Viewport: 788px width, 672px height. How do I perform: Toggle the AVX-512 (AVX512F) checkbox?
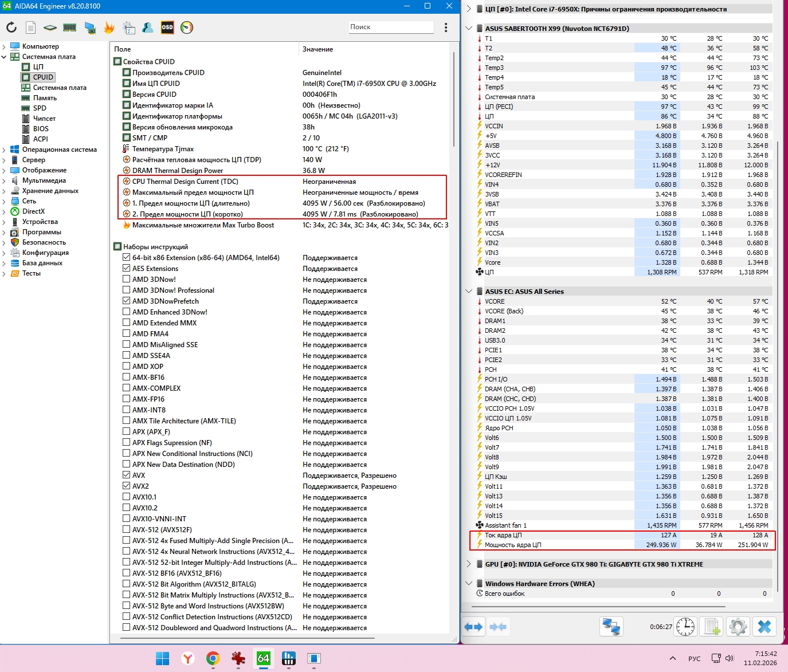[126, 530]
